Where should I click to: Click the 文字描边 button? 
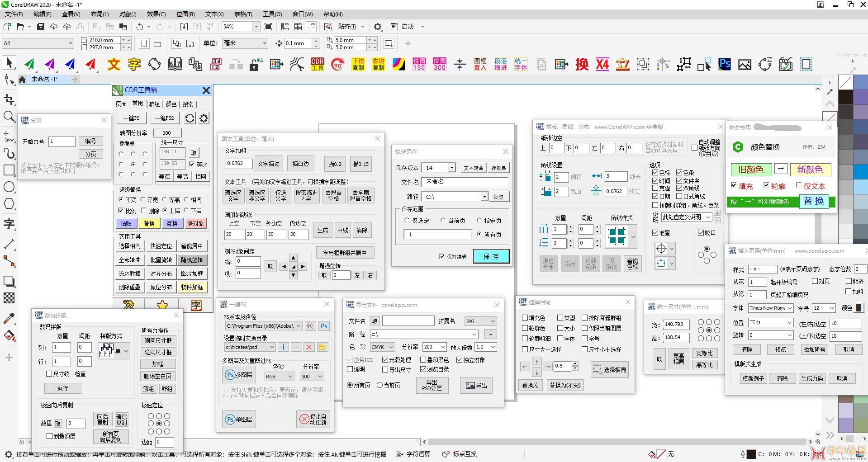coord(269,164)
